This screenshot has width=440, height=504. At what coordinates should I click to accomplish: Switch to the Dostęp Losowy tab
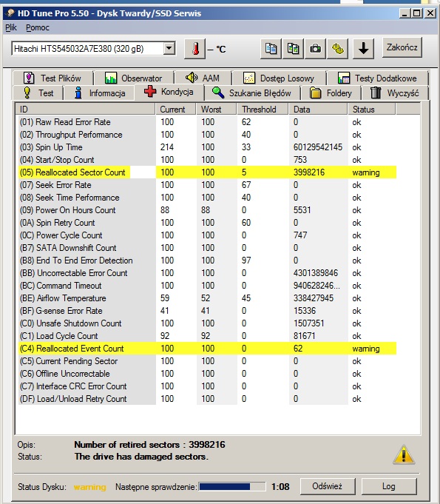pyautogui.click(x=279, y=78)
